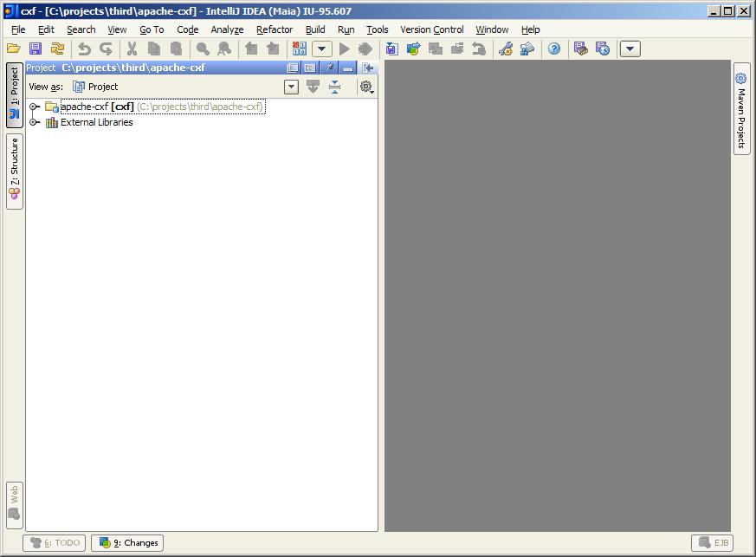The image size is (756, 557).
Task: Open the Go To menu
Action: (x=152, y=29)
